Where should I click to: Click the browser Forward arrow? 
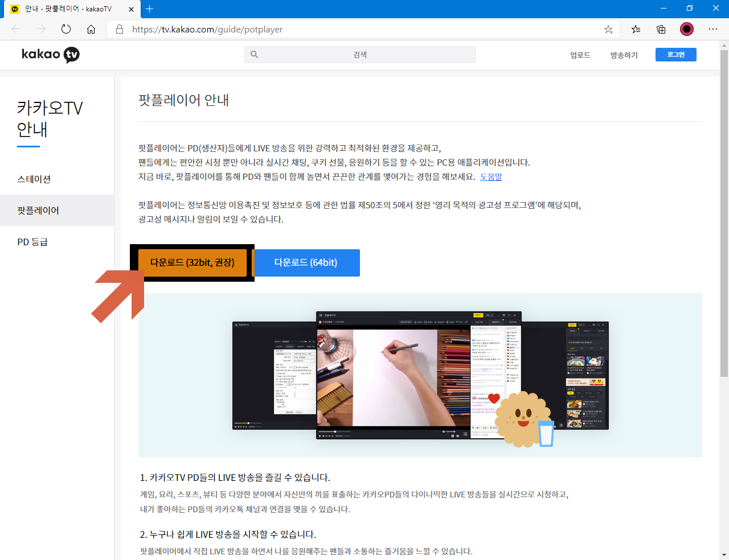click(41, 29)
